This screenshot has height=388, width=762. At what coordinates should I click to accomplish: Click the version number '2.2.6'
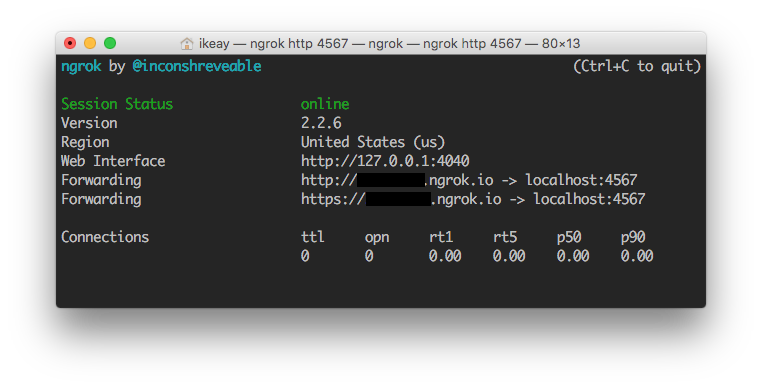click(x=321, y=123)
